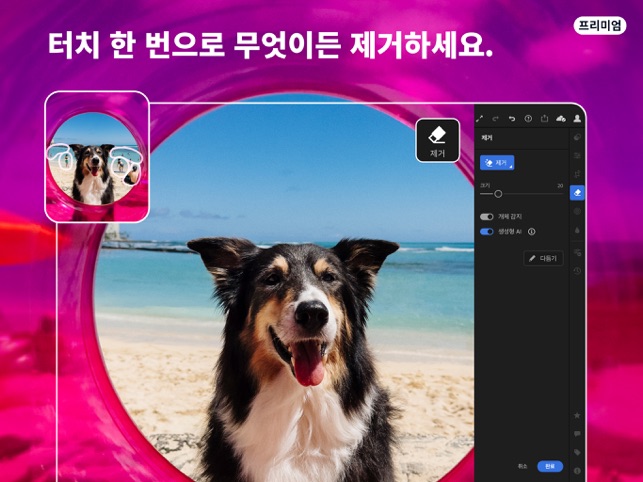This screenshot has width=643, height=482.
Task: Open the keywords tag icon
Action: [577, 452]
